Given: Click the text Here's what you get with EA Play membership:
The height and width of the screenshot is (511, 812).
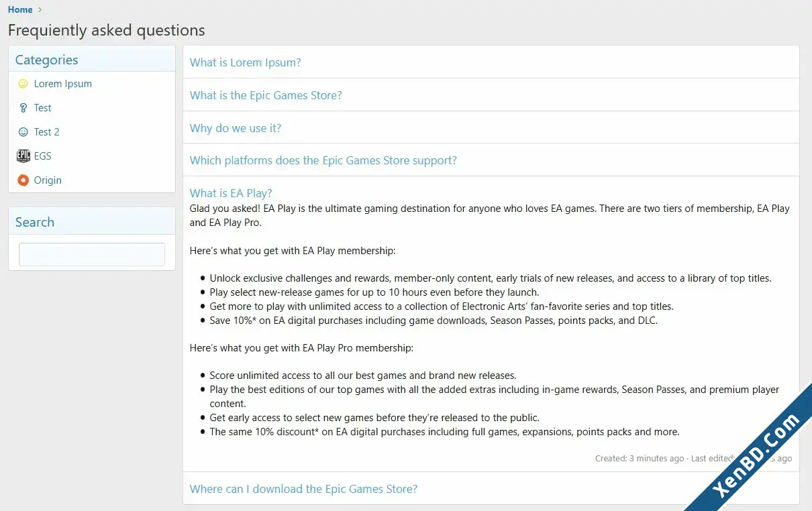Looking at the screenshot, I should (x=293, y=251).
